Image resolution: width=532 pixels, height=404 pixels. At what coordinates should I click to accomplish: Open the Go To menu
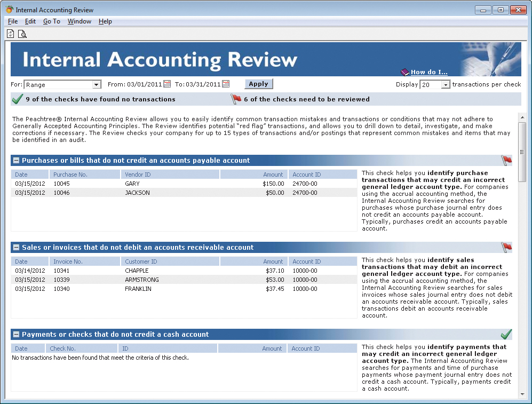(52, 21)
